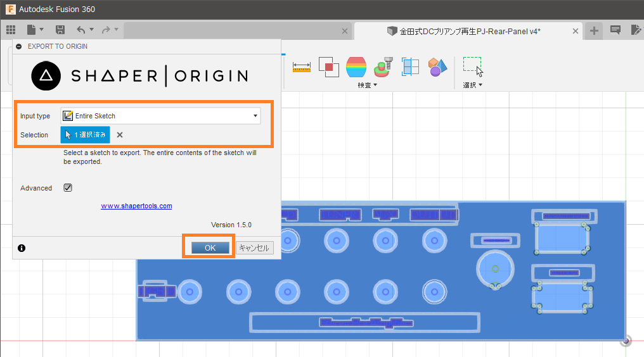Redo the last undone action
Screen dimensions: 644x357
(106, 30)
